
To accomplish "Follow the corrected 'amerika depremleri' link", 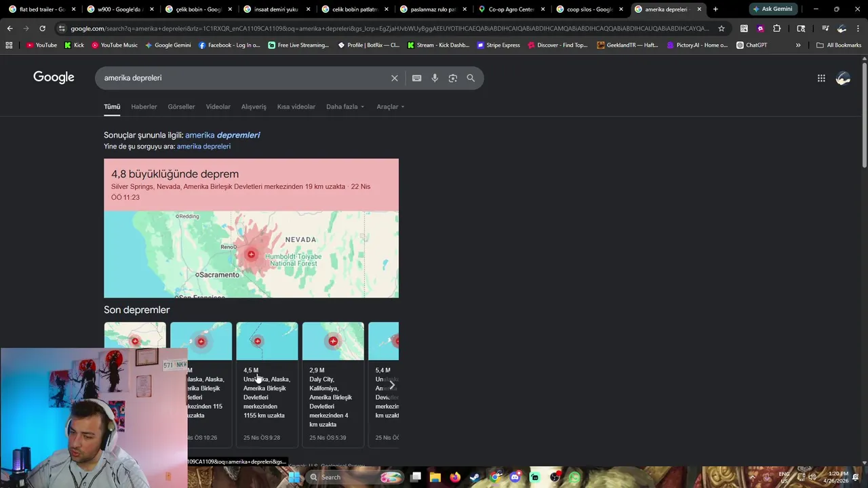I will pos(222,135).
